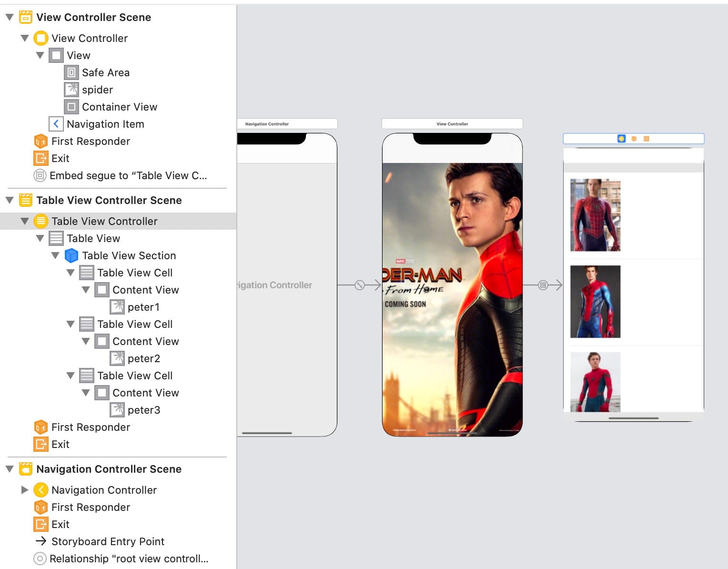Screen dimensions: 728x569
Task: Click Exit icon under View Controller Scene
Action: tap(40, 158)
